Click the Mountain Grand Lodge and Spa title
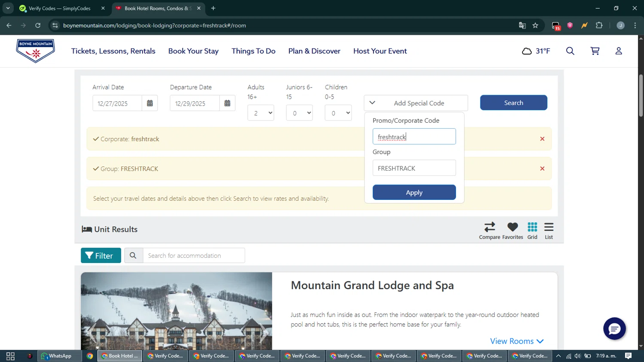Screen dimensions: 644x362 click(372, 286)
